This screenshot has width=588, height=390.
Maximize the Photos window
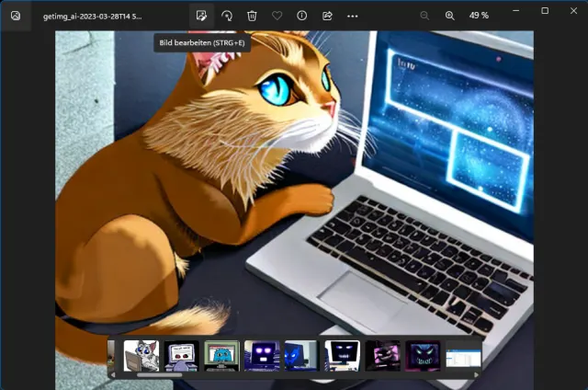click(544, 11)
